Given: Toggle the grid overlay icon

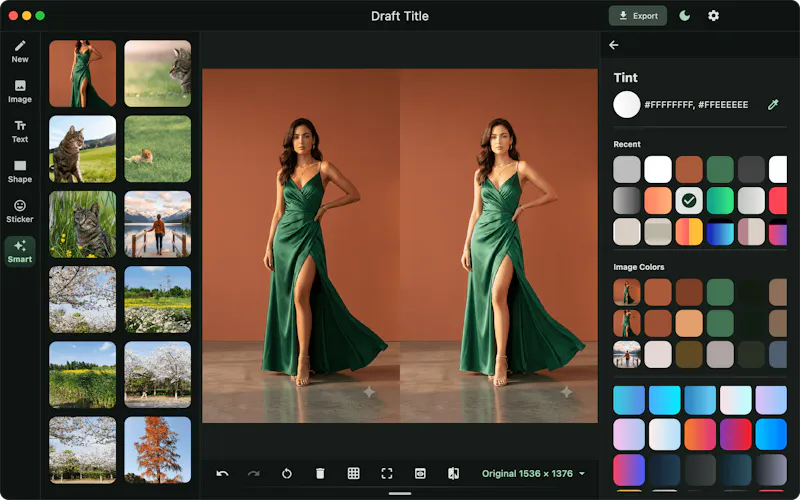Looking at the screenshot, I should tap(354, 473).
